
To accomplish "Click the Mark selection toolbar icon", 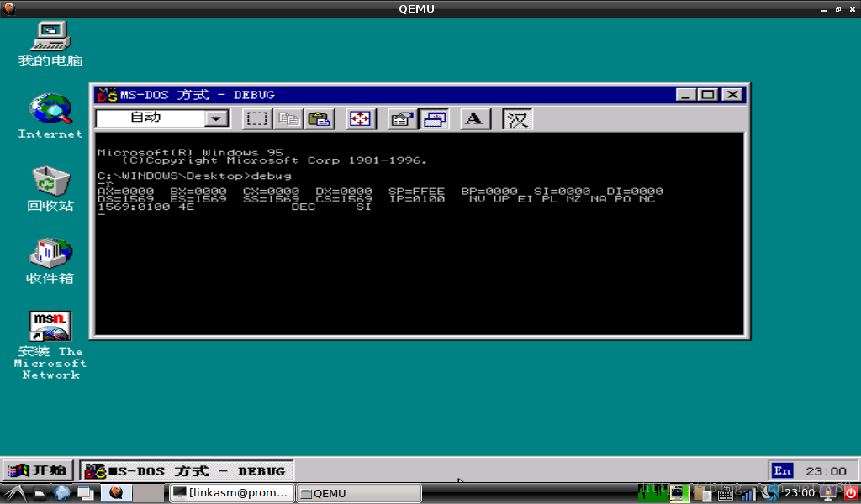I will tap(256, 119).
